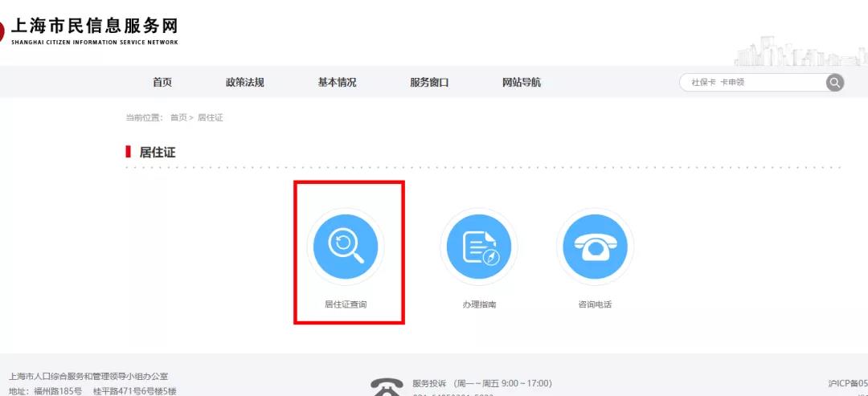Click the red site logo emblem
Viewport: 868px width, 396px height.
(2, 32)
